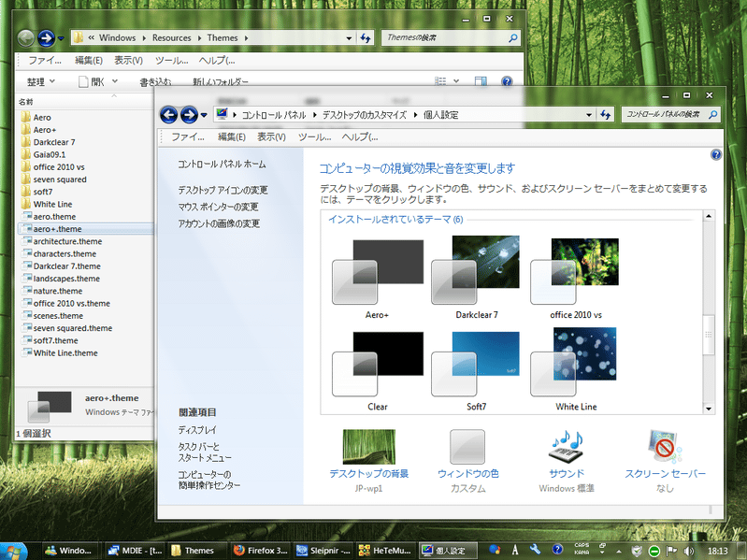Image resolution: width=747 pixels, height=560 pixels.
Task: Click the letter A input mode icon in the taskbar
Action: point(515,551)
